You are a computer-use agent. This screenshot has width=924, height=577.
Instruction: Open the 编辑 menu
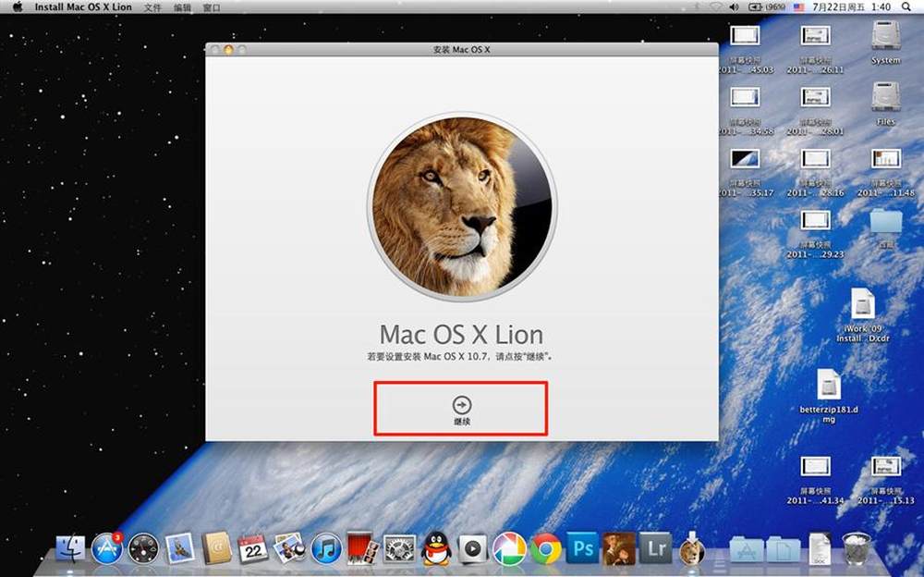click(x=183, y=7)
